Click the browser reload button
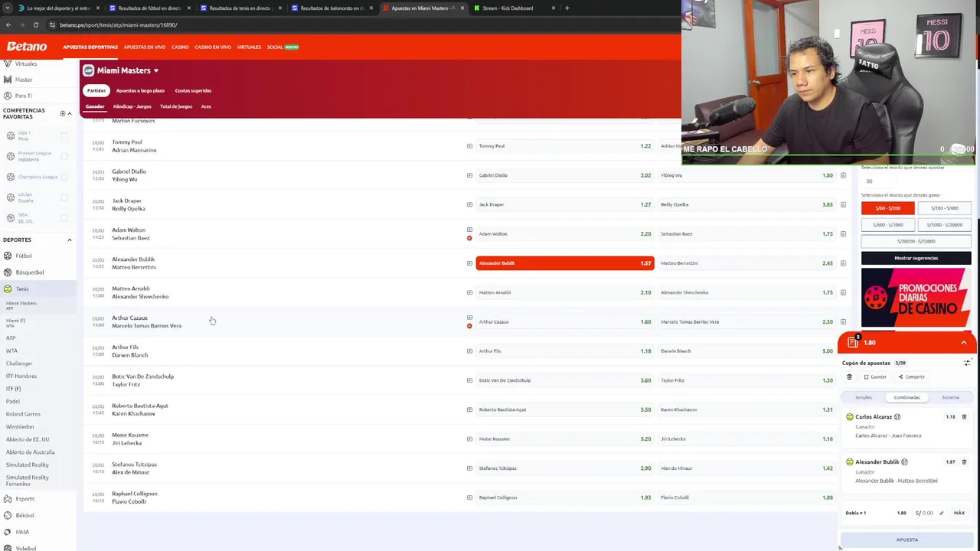Screen dimensions: 980x551 coord(35,24)
